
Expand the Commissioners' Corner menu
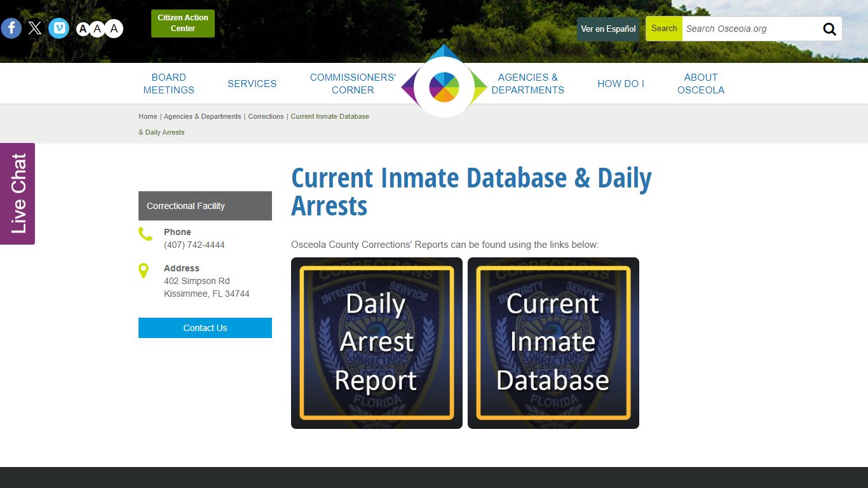point(353,83)
